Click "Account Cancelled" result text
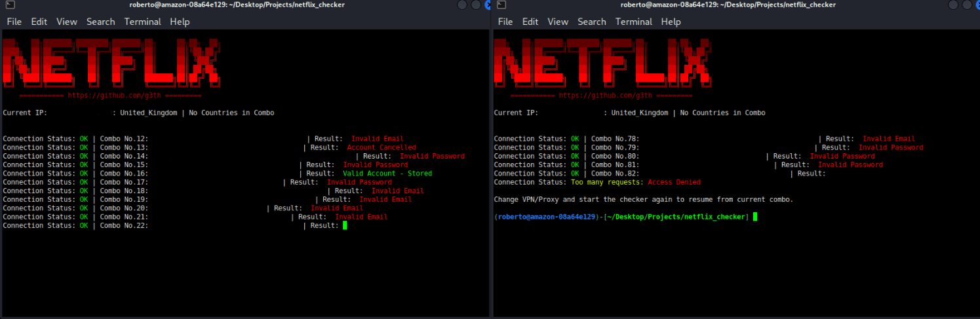This screenshot has height=319, width=980. 382,147
